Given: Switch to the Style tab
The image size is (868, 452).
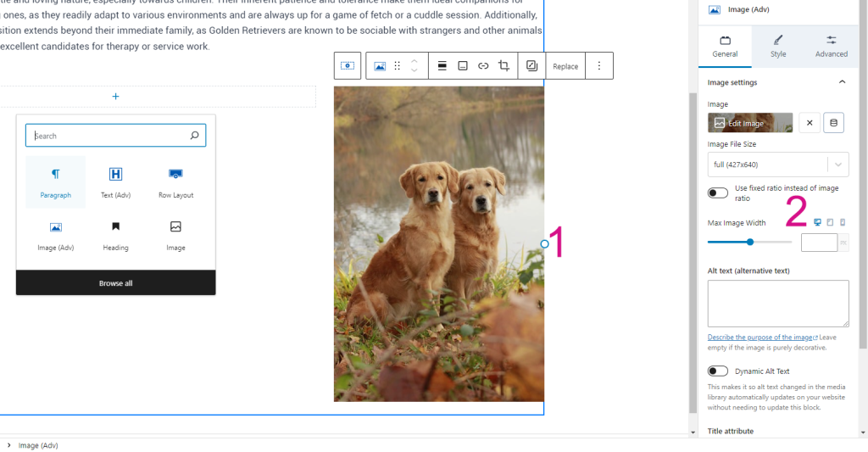Looking at the screenshot, I should coord(778,46).
